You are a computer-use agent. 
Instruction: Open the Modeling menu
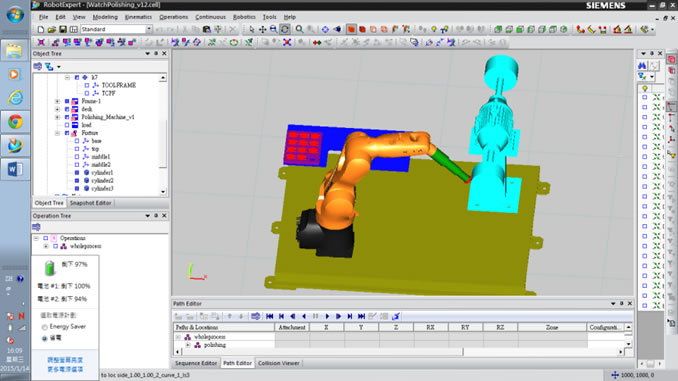105,17
